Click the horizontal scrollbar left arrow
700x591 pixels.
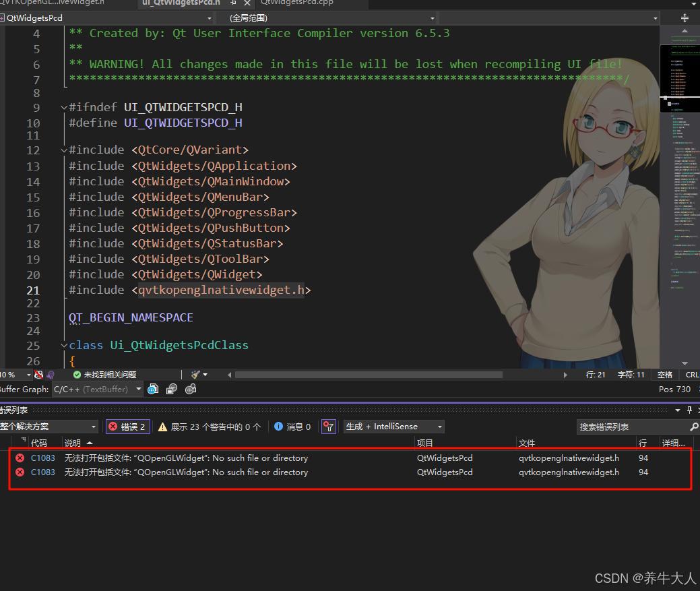click(230, 375)
